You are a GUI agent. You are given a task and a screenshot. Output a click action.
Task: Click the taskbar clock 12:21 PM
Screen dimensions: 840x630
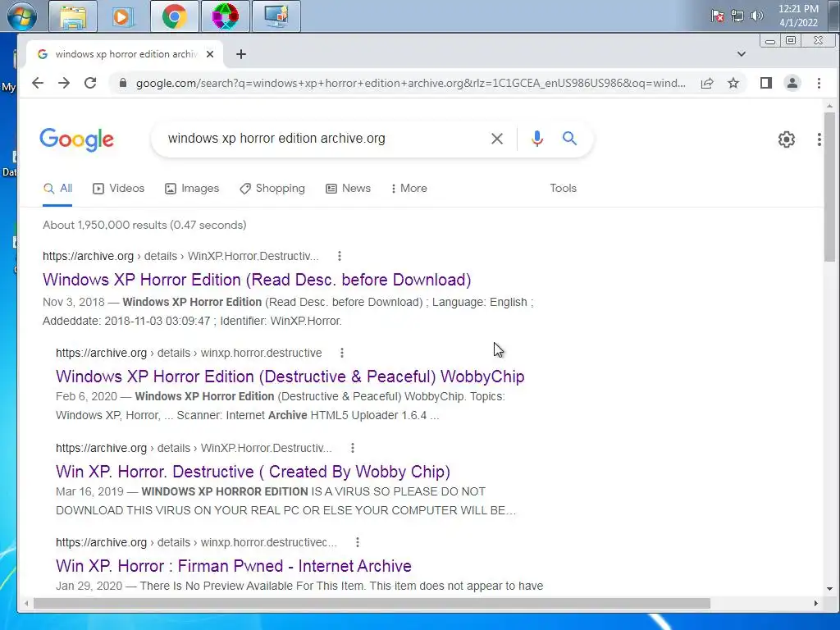coord(798,16)
